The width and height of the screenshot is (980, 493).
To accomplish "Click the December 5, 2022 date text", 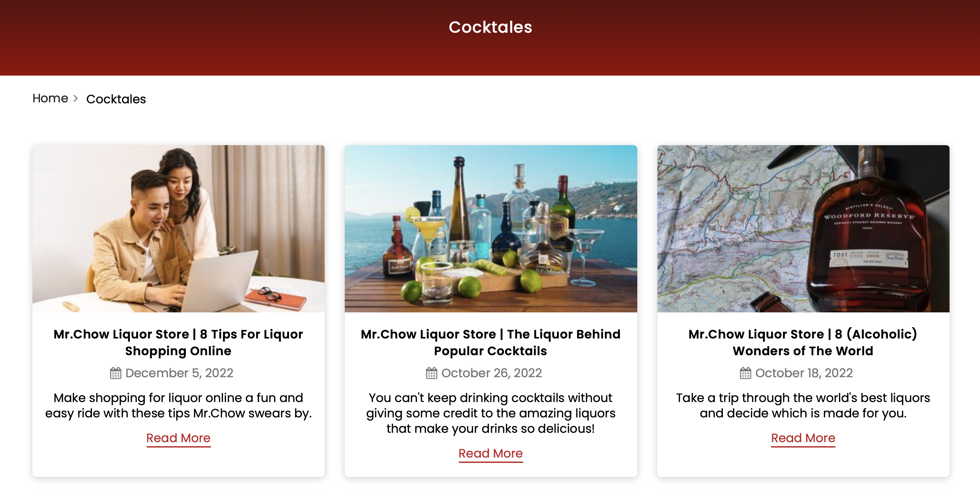I will 179,373.
